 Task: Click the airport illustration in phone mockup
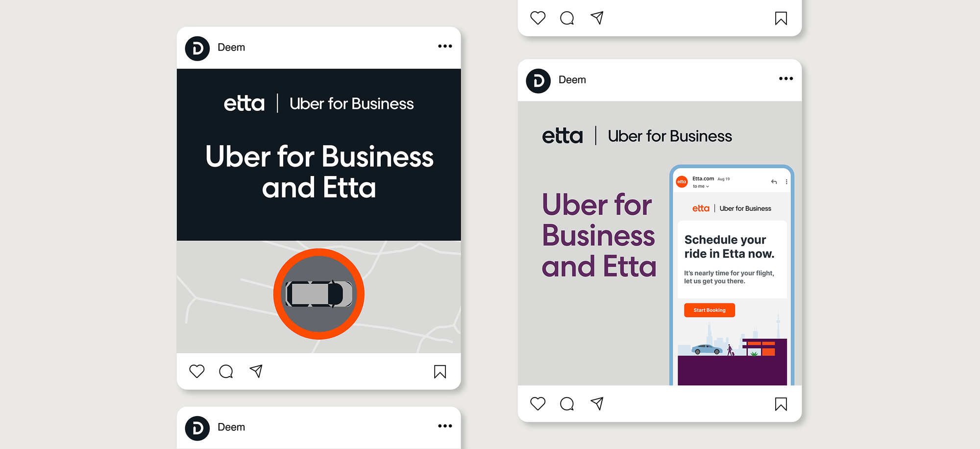[x=732, y=348]
